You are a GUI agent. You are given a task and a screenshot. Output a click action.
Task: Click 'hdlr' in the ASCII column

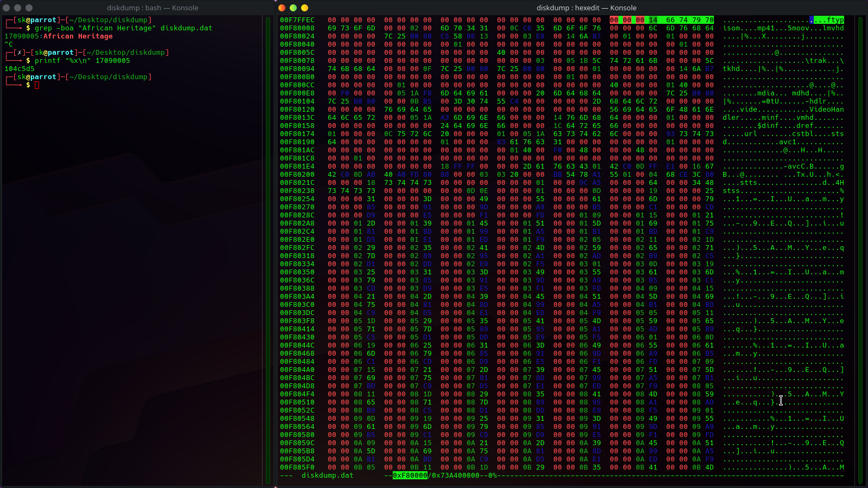click(818, 101)
